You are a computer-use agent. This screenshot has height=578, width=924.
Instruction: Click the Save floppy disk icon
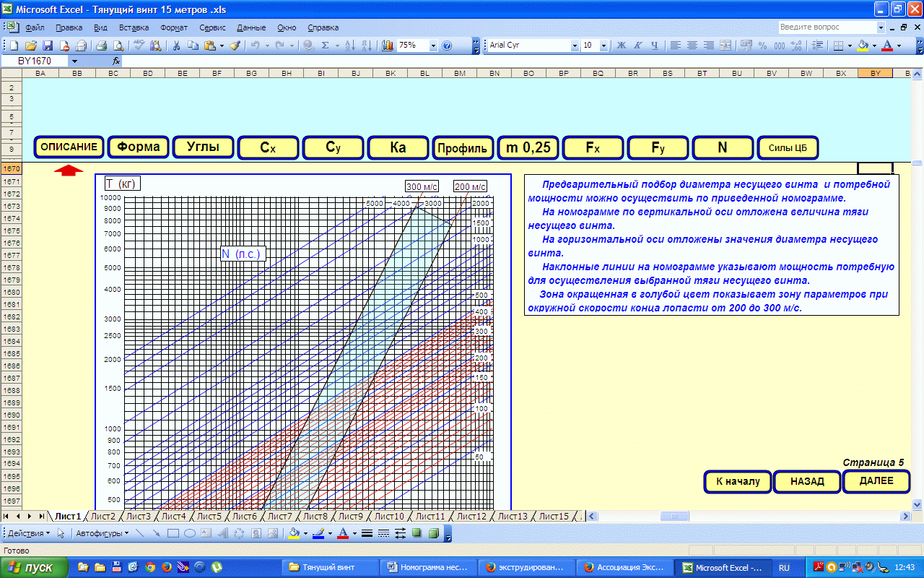(x=48, y=45)
